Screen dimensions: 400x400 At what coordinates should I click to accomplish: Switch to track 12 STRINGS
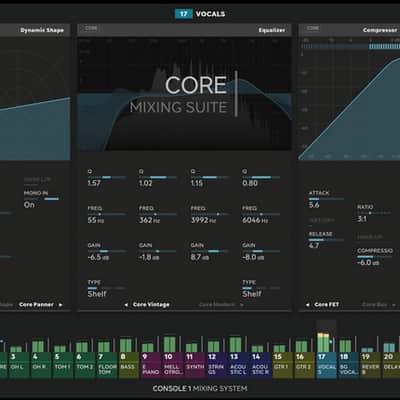tap(217, 365)
